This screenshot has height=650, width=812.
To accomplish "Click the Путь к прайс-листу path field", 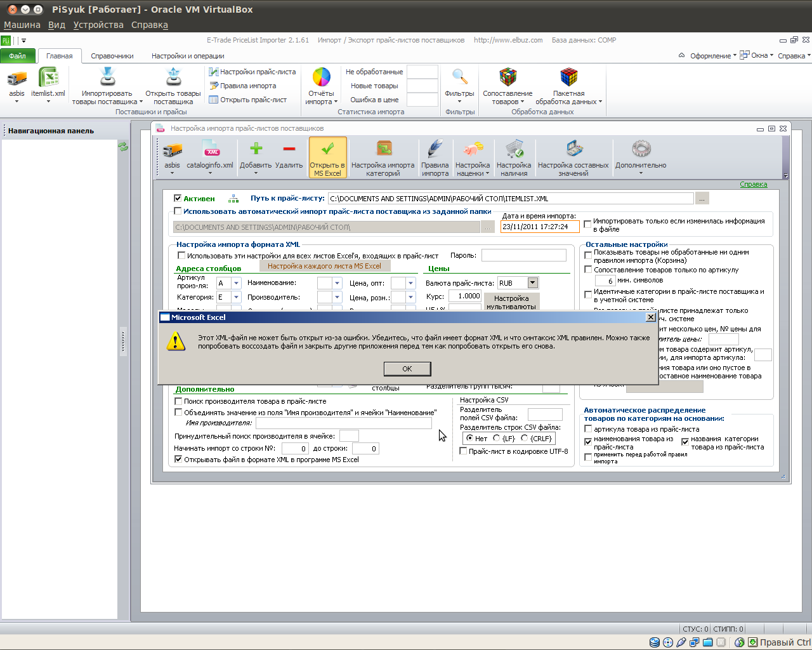I will tap(511, 199).
